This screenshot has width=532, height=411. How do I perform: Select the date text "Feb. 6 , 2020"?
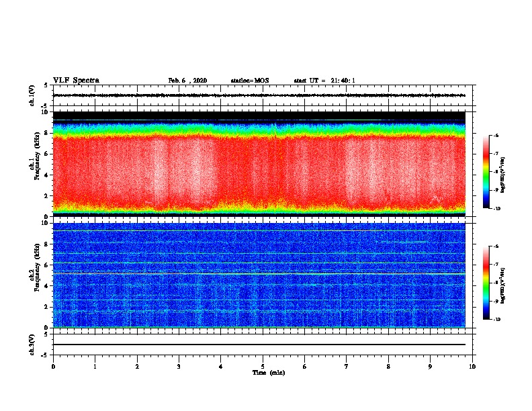coord(187,81)
